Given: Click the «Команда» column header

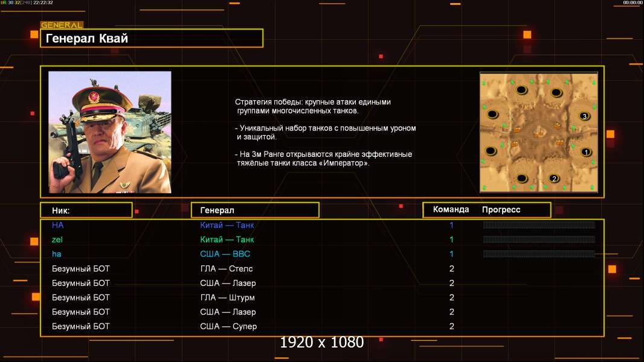Looking at the screenshot, I should coord(451,210).
